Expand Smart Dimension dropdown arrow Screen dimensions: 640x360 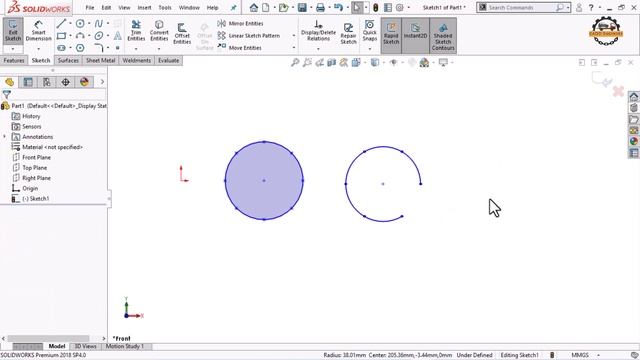pyautogui.click(x=38, y=49)
